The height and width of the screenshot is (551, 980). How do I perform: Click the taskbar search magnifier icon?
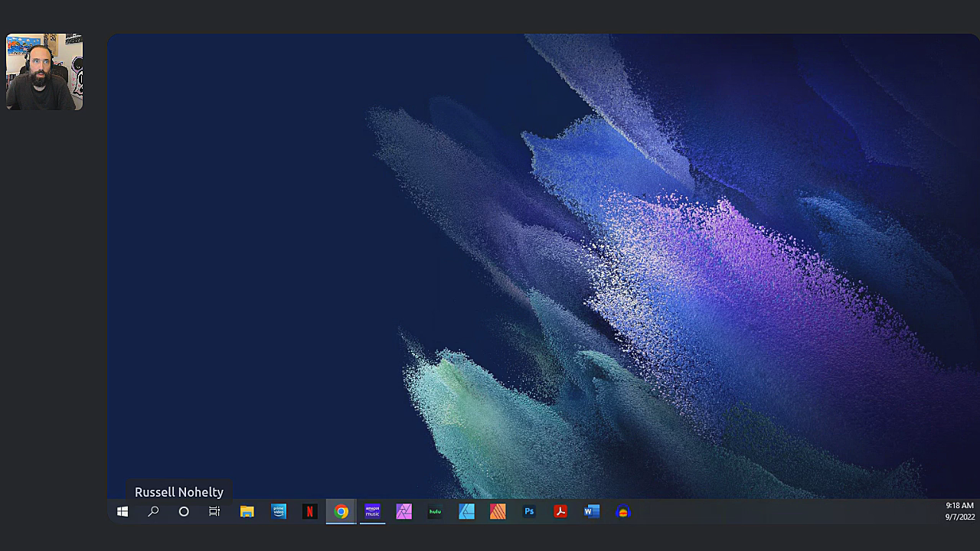click(153, 511)
